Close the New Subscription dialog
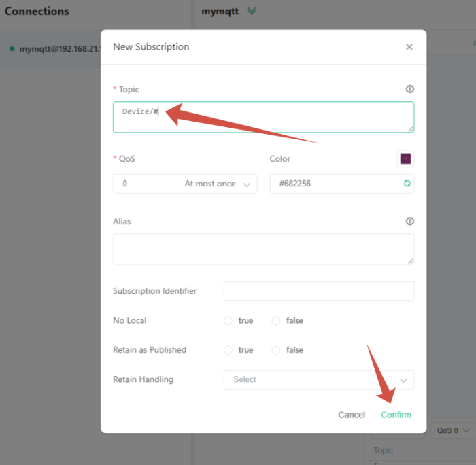 (409, 47)
